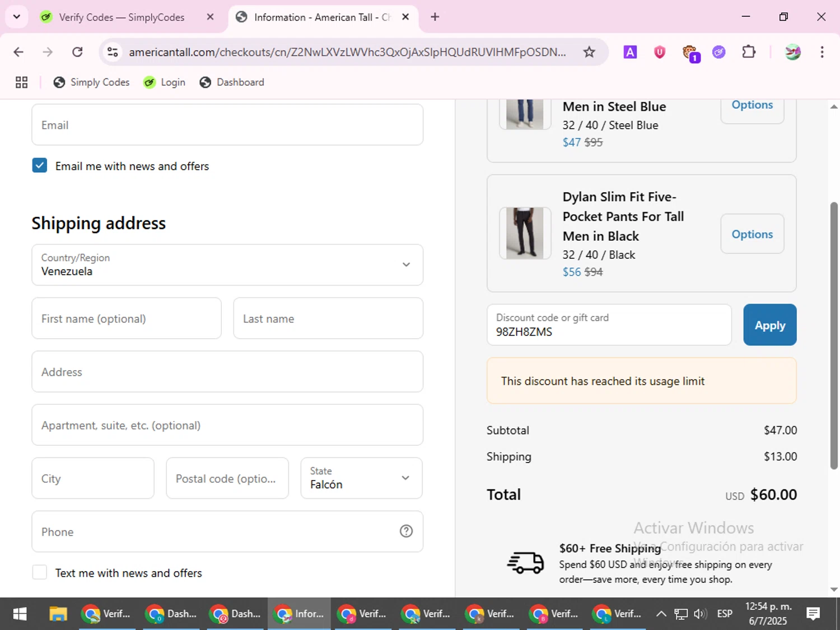The image size is (840, 630).
Task: Open File Explorer from taskbar
Action: point(58,614)
